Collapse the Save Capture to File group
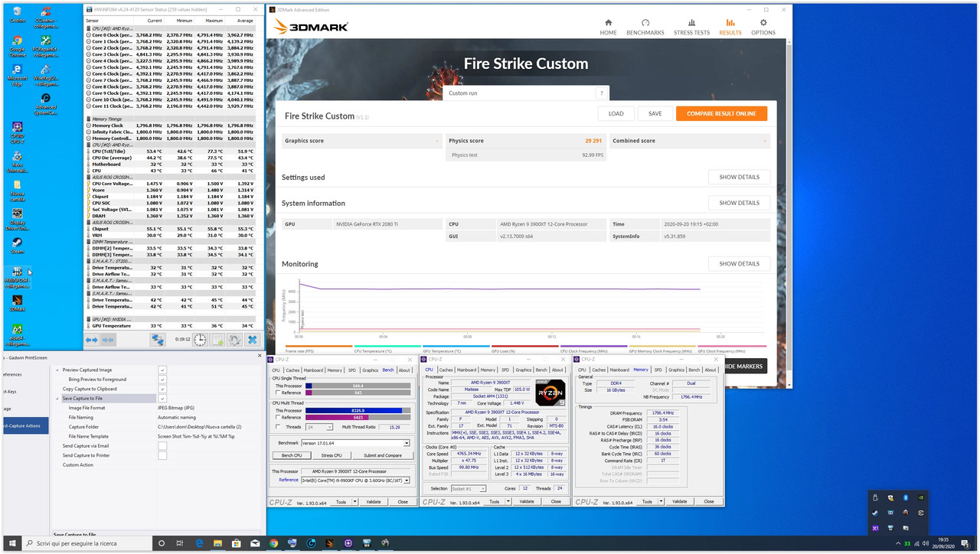The height and width of the screenshot is (554, 980). (57, 398)
